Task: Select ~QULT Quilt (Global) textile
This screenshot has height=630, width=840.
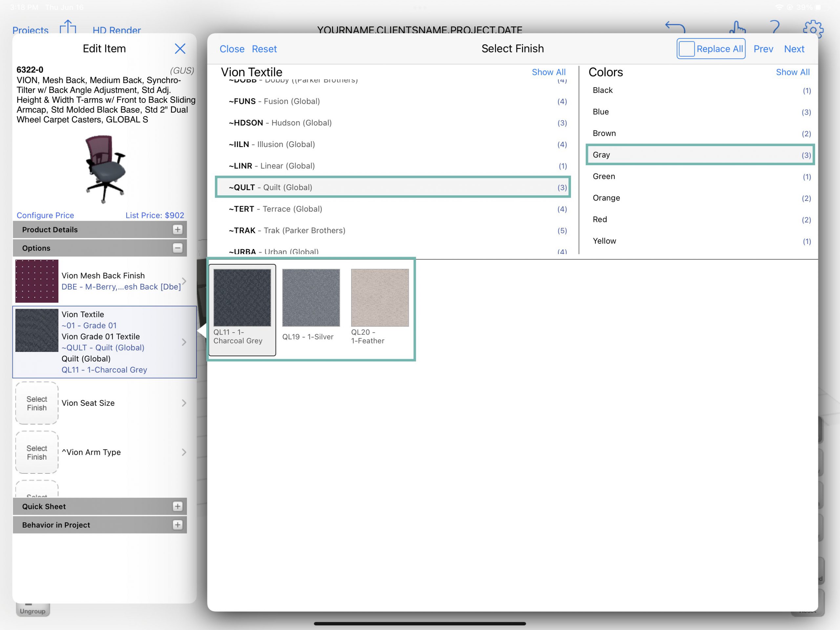Action: tap(393, 187)
